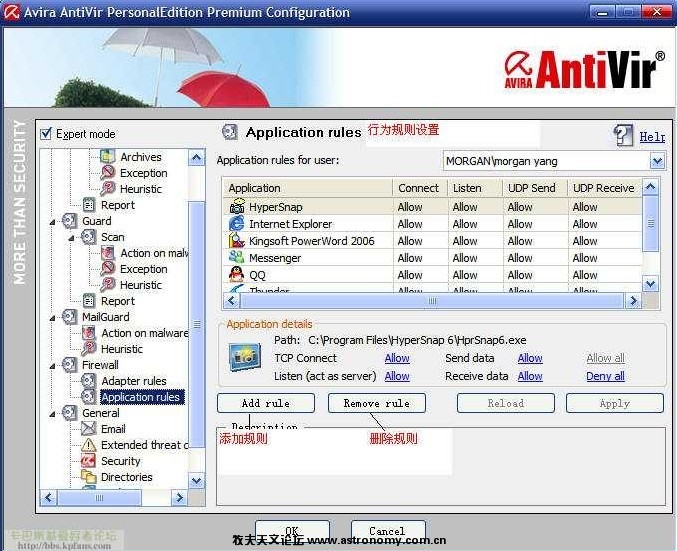
Task: Click the Extended threat warning icon
Action: (89, 444)
